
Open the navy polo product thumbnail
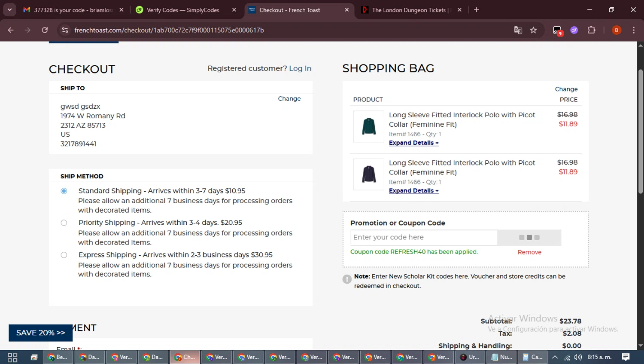(369, 174)
